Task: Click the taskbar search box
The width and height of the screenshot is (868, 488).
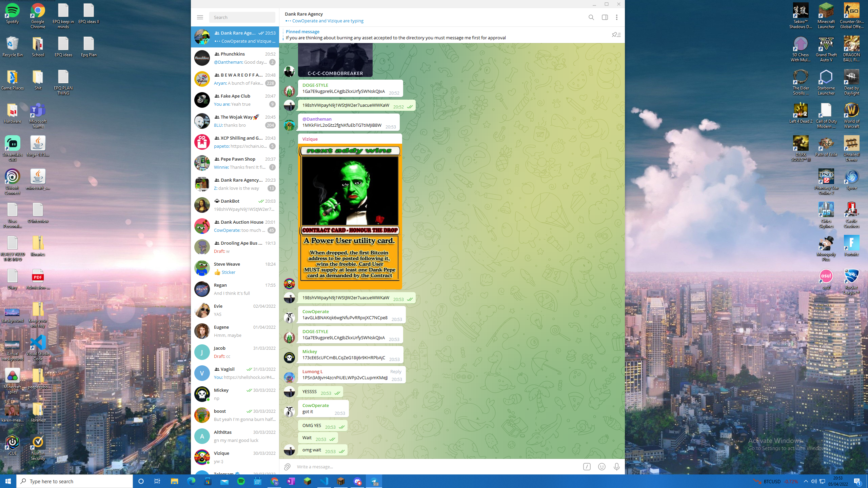Action: (75, 481)
